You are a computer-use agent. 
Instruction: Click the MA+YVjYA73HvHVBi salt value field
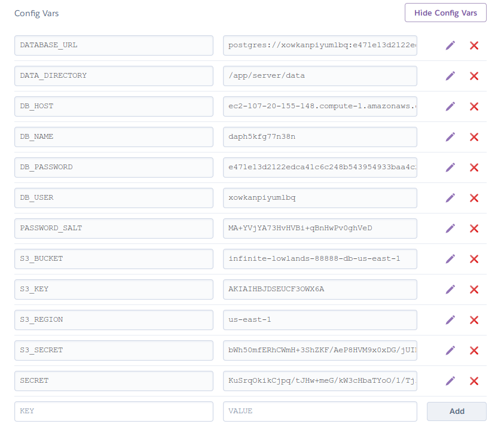[320, 228]
